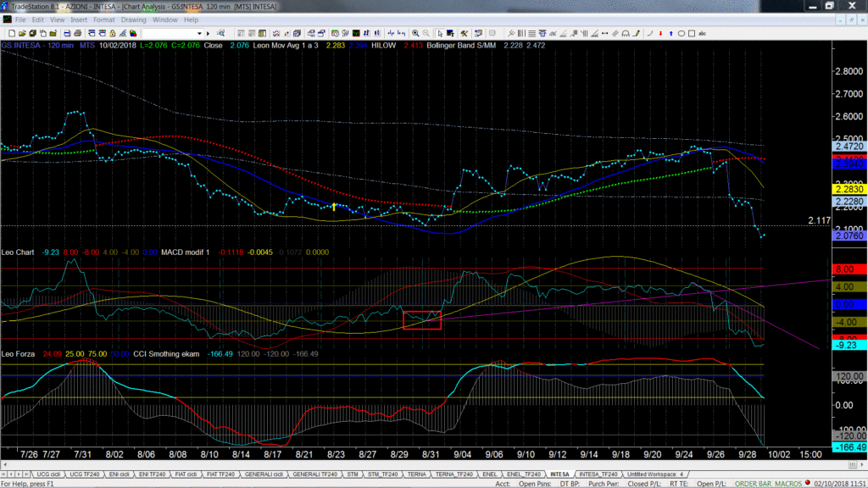Select the rectangle drawing tool
868x488 pixels.
(692, 34)
